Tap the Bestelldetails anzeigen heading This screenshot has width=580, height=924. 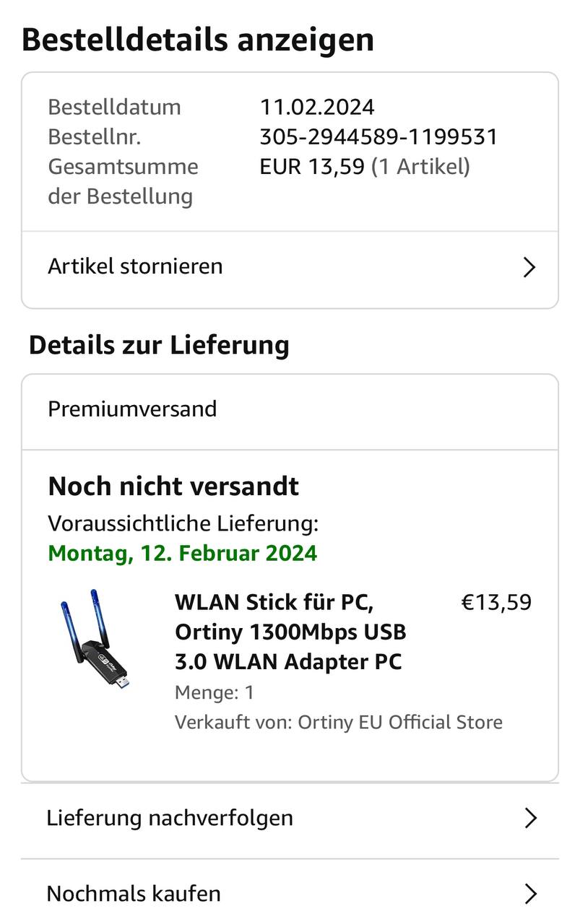point(198,40)
